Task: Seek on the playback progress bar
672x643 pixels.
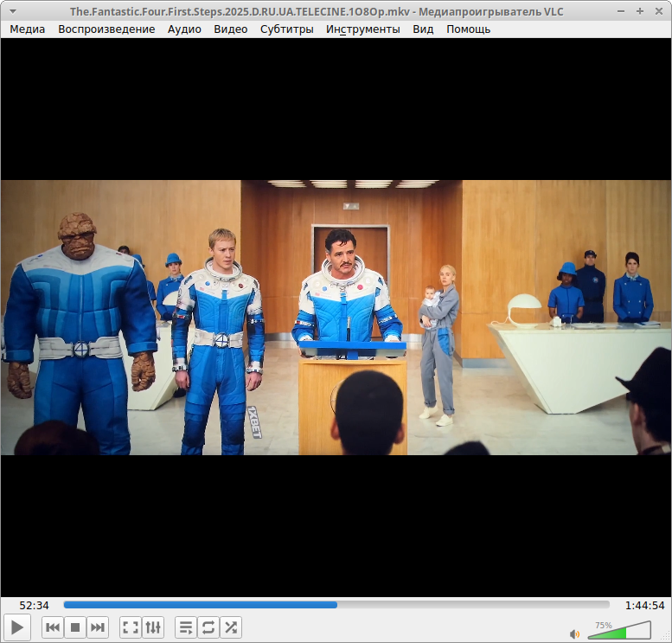Action: [x=336, y=605]
